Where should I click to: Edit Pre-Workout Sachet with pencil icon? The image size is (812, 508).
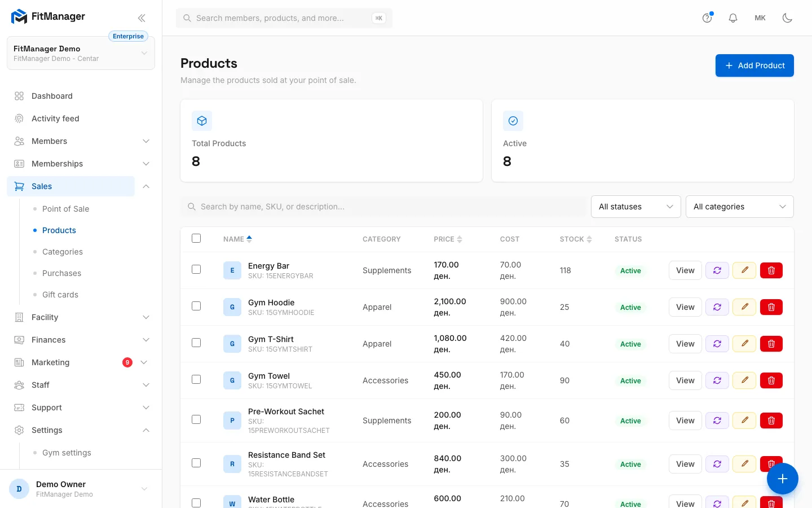744,421
